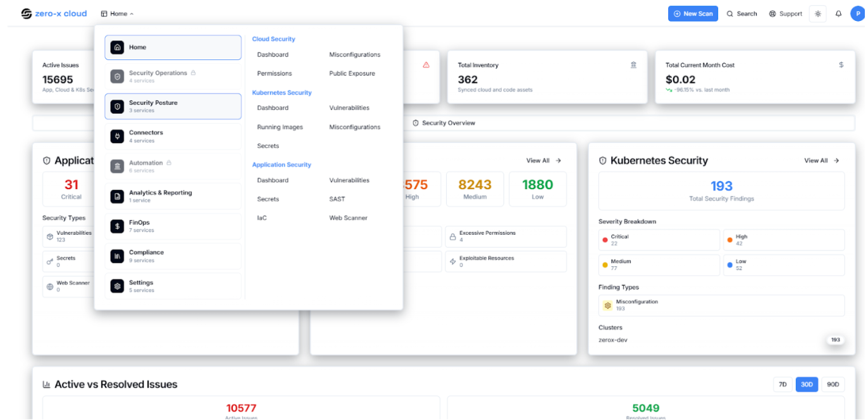Click the Automation icon
The image size is (868, 420).
pos(117,166)
